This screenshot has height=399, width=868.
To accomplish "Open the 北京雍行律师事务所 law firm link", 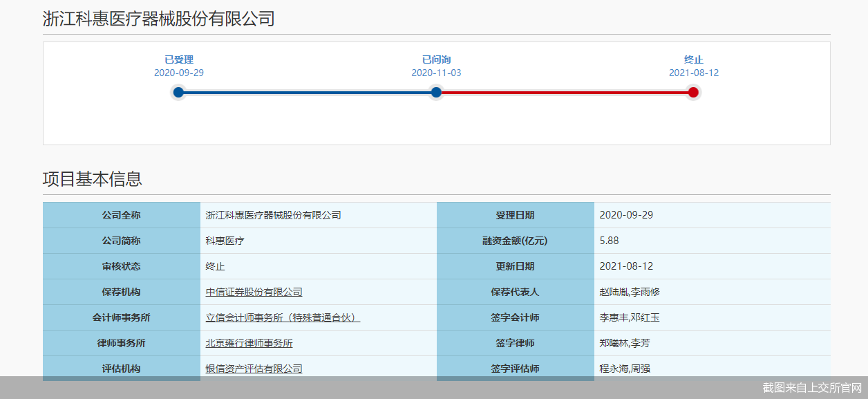I will pos(249,343).
